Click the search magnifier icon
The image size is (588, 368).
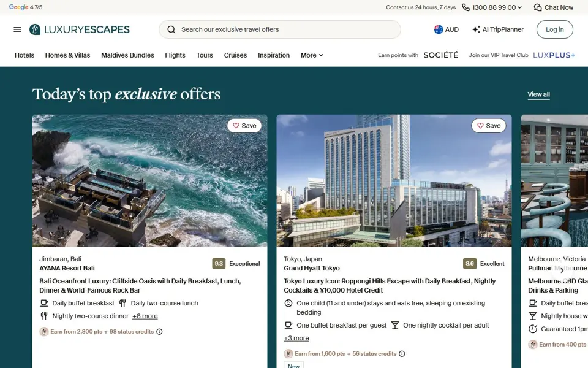pos(171,29)
